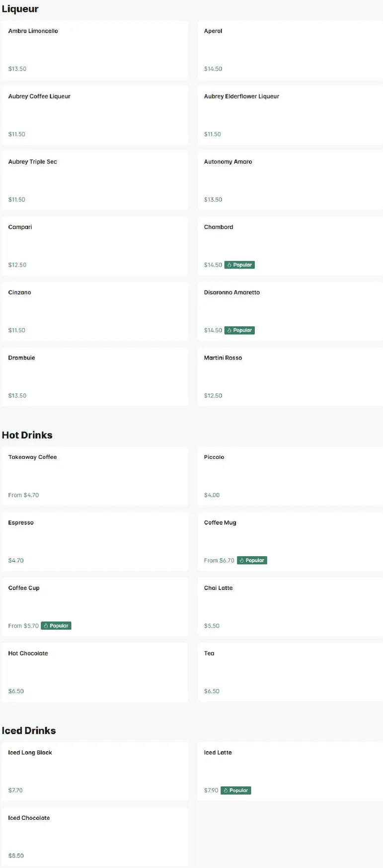The height and width of the screenshot is (868, 383).
Task: Click Popular badge on Disaronno Amaretto
Action: (239, 330)
